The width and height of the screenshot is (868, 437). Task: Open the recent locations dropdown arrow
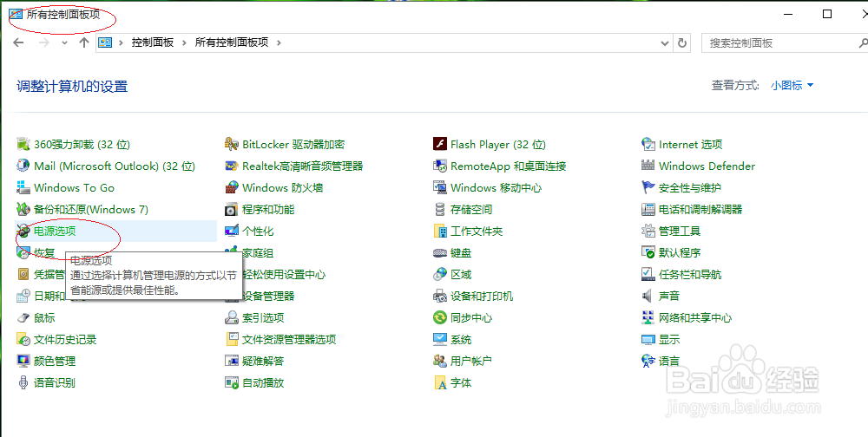click(65, 43)
